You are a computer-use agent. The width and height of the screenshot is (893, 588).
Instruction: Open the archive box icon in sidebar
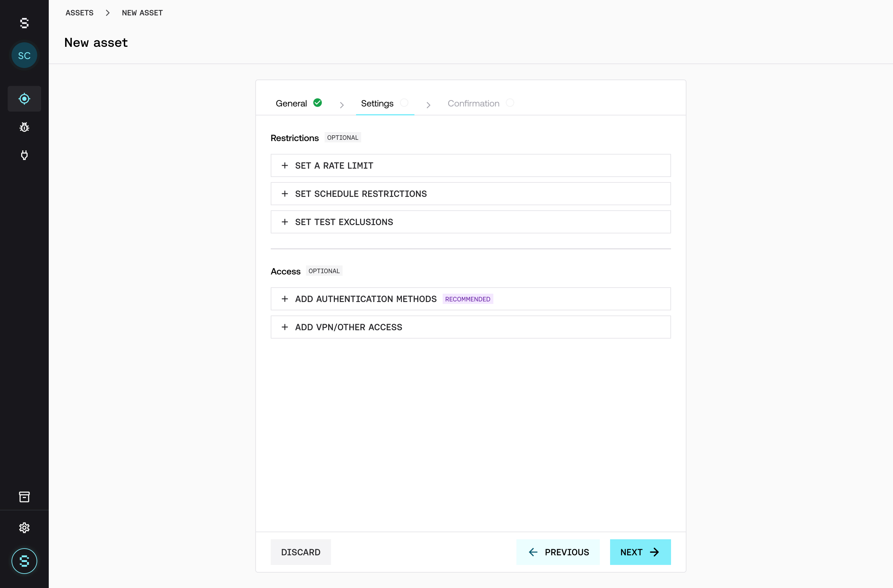click(x=24, y=497)
